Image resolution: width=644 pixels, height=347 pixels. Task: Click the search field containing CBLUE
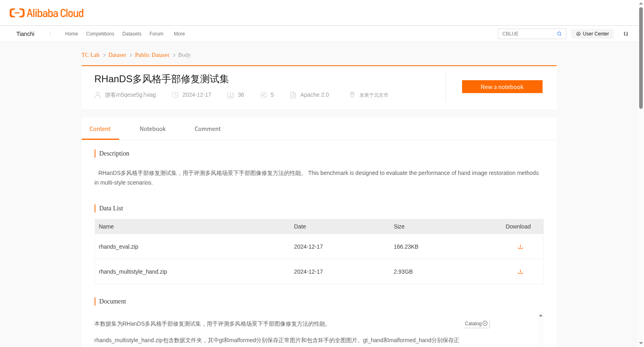527,34
